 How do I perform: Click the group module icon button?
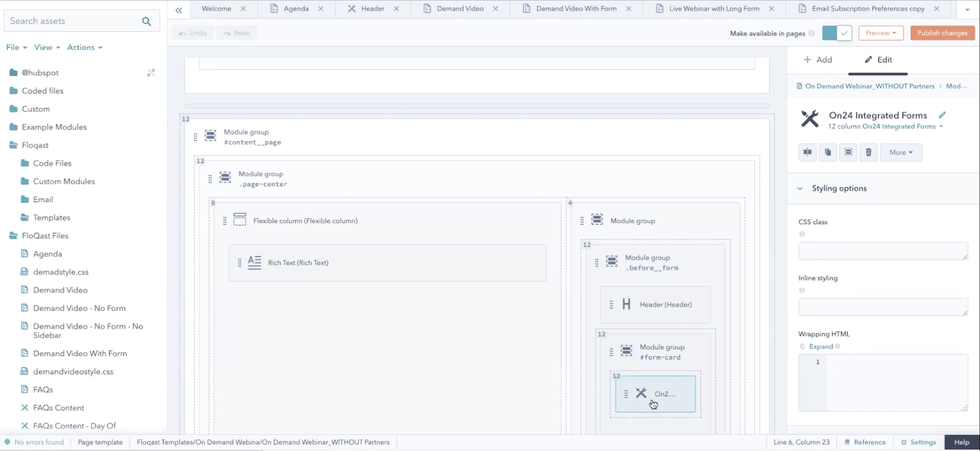click(848, 153)
